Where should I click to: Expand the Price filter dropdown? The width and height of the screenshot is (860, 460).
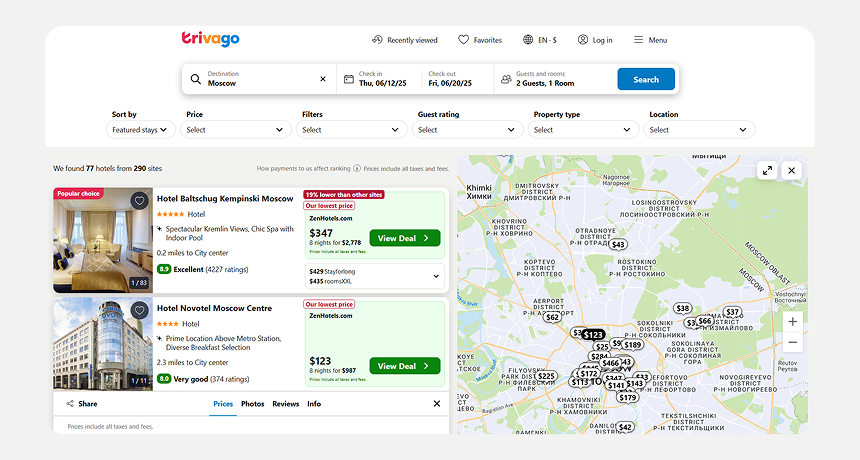point(235,130)
